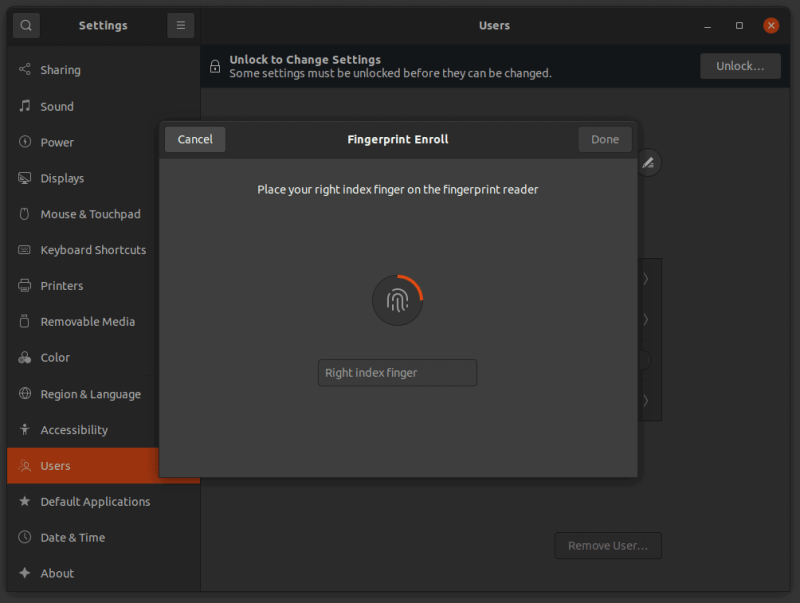
Task: Select Region & Language in sidebar
Action: click(x=90, y=394)
